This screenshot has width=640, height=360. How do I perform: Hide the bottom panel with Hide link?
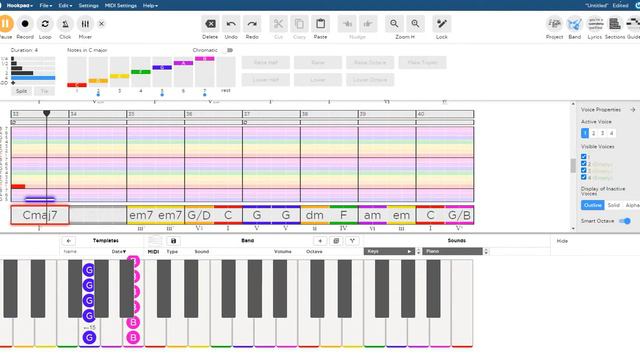click(562, 241)
